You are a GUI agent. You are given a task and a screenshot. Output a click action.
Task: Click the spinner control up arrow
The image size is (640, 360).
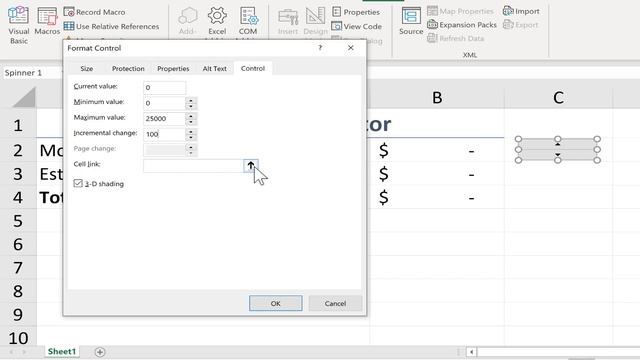[558, 144]
